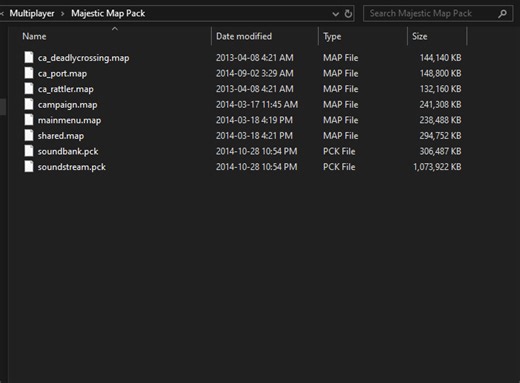Viewport: 520px width, 383px height.
Task: Click the shared.map file icon
Action: 29,135
